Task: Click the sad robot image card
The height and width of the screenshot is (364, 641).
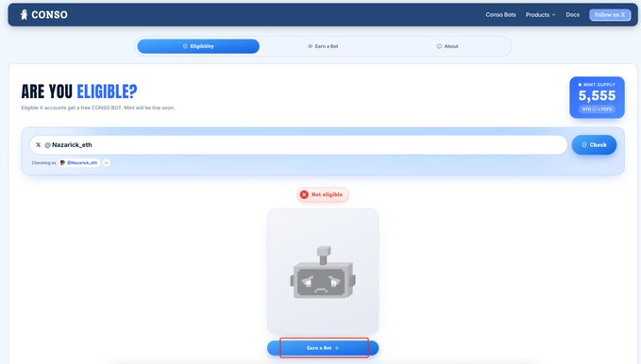Action: pos(323,272)
